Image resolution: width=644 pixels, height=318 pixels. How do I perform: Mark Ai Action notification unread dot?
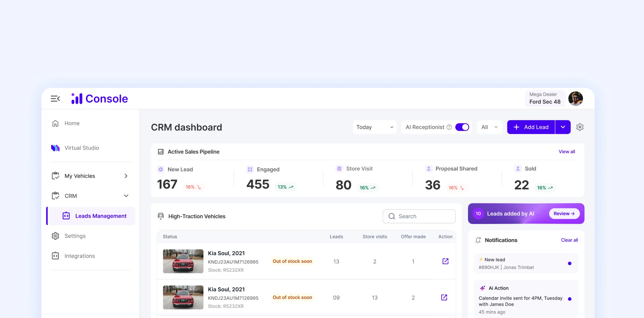click(x=570, y=299)
